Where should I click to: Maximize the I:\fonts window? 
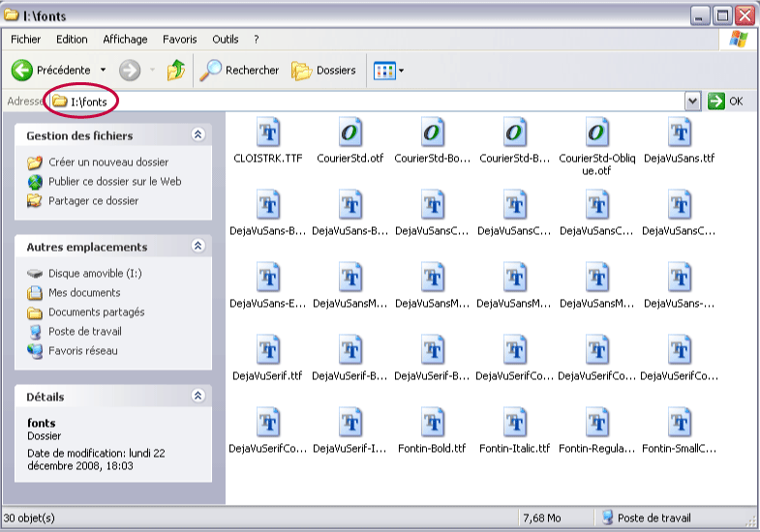click(x=722, y=16)
